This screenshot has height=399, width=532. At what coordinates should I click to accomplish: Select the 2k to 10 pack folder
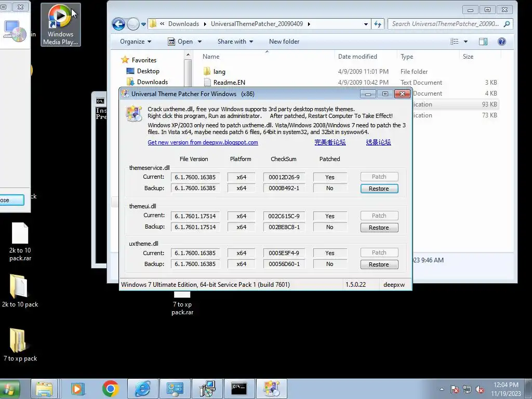20,291
